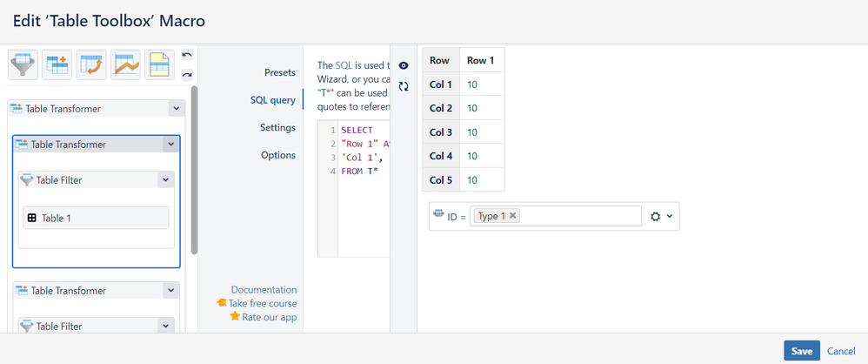Viewport: 868px width, 364px height.
Task: Expand the top Table Transformer dropdown
Action: [177, 109]
